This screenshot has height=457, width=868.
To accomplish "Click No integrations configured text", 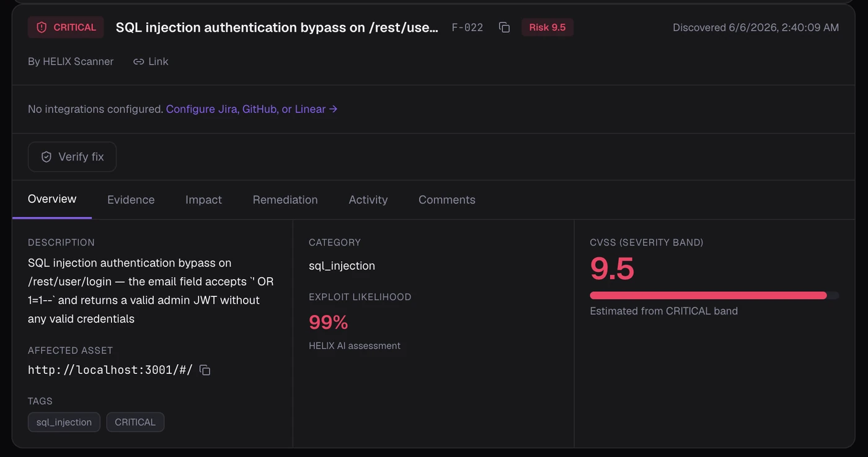I will 95,109.
